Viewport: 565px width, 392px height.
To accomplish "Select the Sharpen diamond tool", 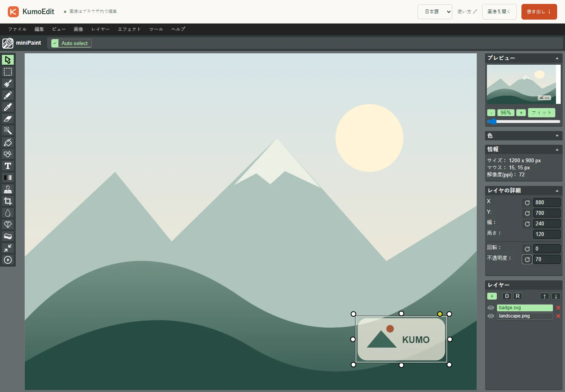I will 8,225.
